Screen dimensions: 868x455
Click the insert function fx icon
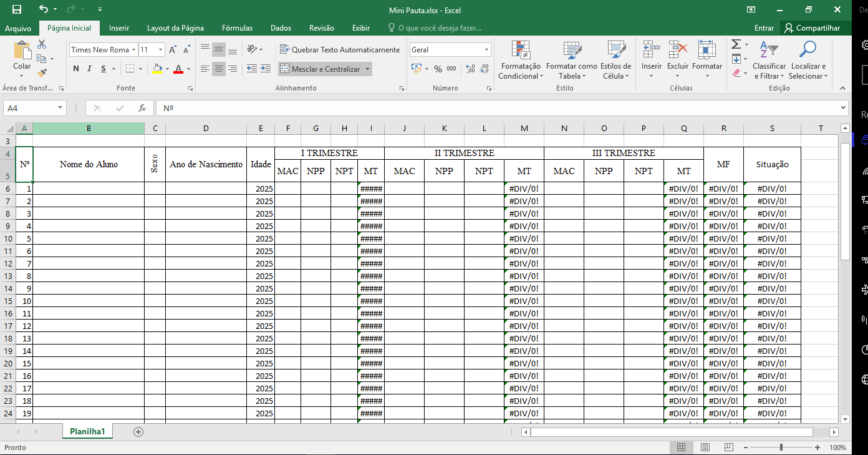point(142,108)
